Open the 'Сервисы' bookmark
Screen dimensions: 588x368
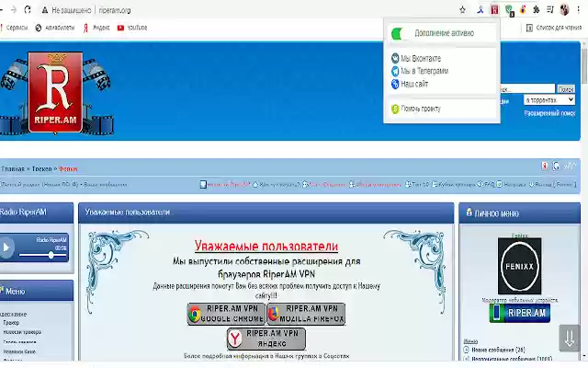pyautogui.click(x=14, y=28)
